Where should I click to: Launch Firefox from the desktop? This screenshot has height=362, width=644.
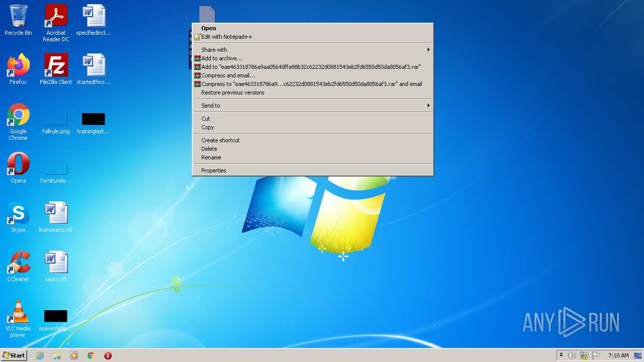(x=18, y=69)
